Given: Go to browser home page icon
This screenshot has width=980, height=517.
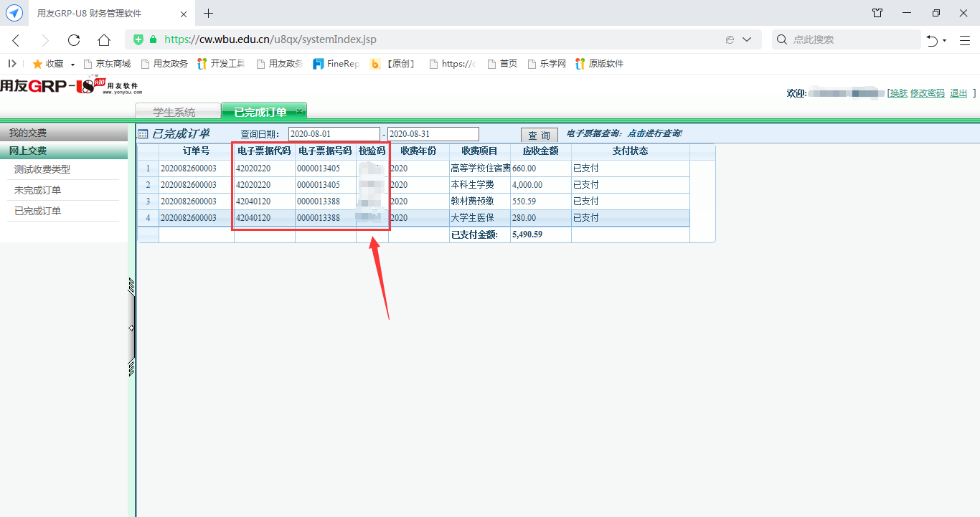Looking at the screenshot, I should tap(104, 40).
